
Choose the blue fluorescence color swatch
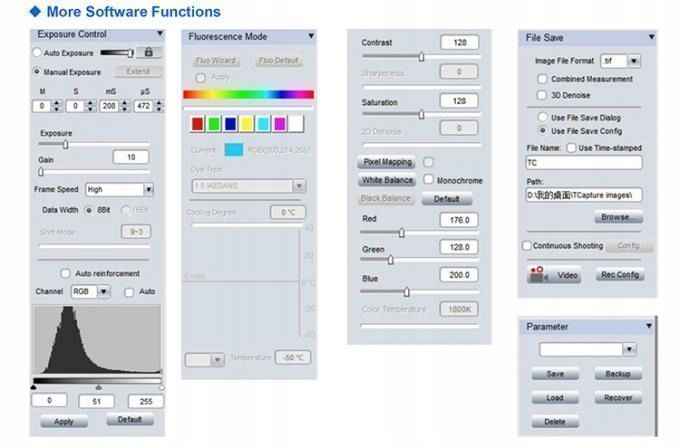[x=230, y=124]
